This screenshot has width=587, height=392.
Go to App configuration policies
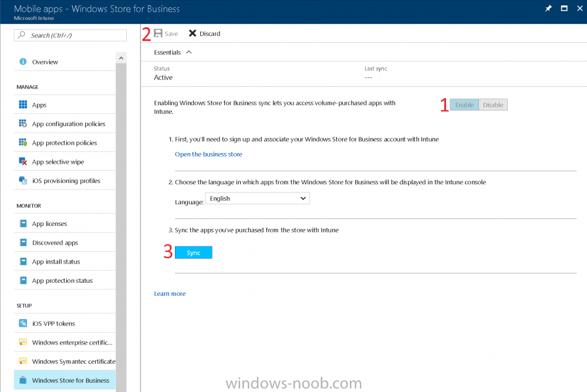[x=65, y=124]
